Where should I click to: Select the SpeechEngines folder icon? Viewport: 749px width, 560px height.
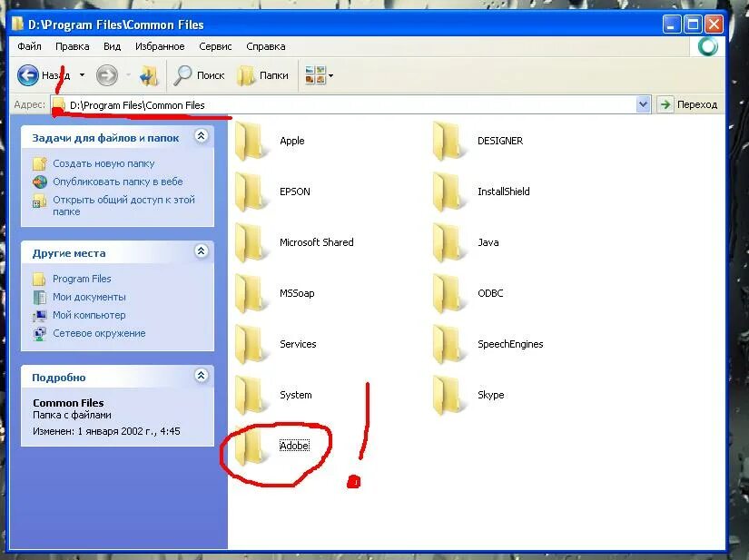pos(448,344)
